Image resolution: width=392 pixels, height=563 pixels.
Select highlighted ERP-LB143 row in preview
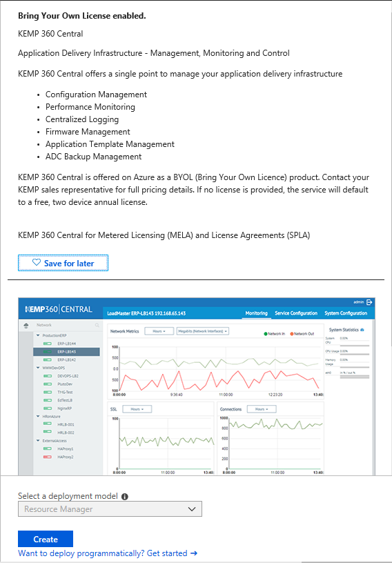click(66, 351)
